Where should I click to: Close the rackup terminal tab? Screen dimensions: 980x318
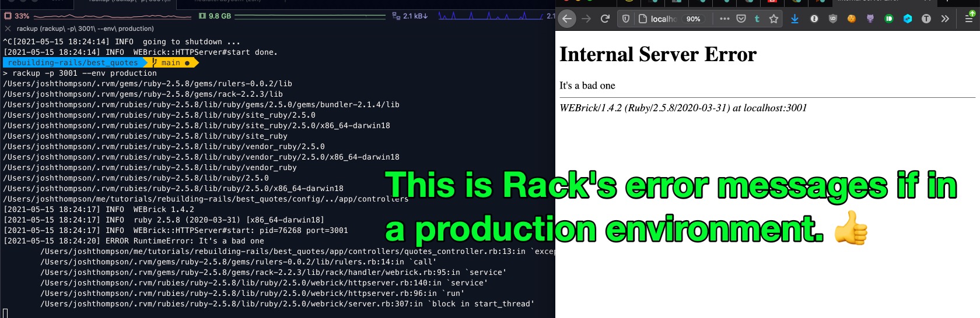click(x=8, y=29)
